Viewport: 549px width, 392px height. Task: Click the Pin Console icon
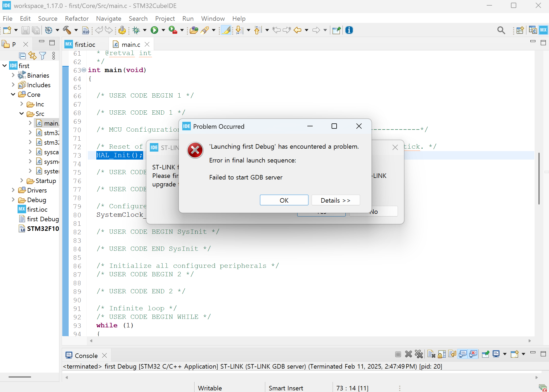[x=485, y=354]
